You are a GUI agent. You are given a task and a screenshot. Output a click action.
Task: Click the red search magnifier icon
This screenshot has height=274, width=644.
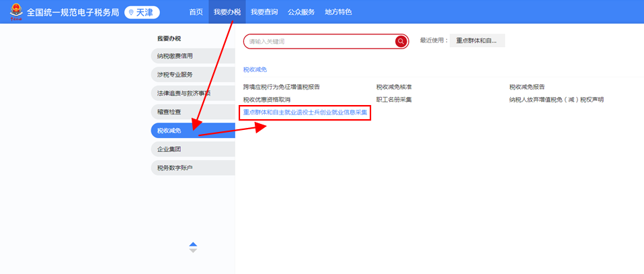(401, 41)
